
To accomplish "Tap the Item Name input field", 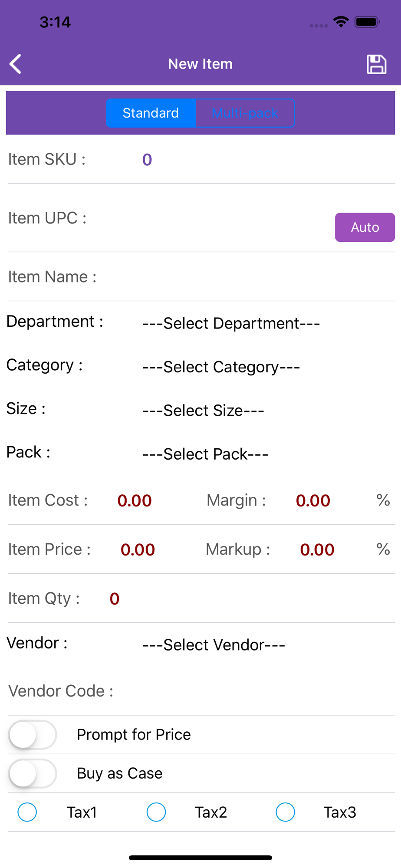I will pyautogui.click(x=246, y=277).
